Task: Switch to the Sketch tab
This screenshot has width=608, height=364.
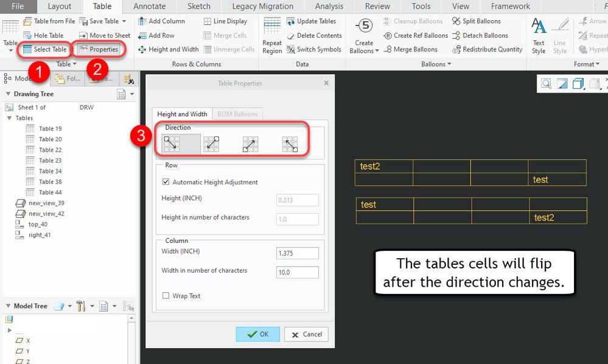Action: 199,6
